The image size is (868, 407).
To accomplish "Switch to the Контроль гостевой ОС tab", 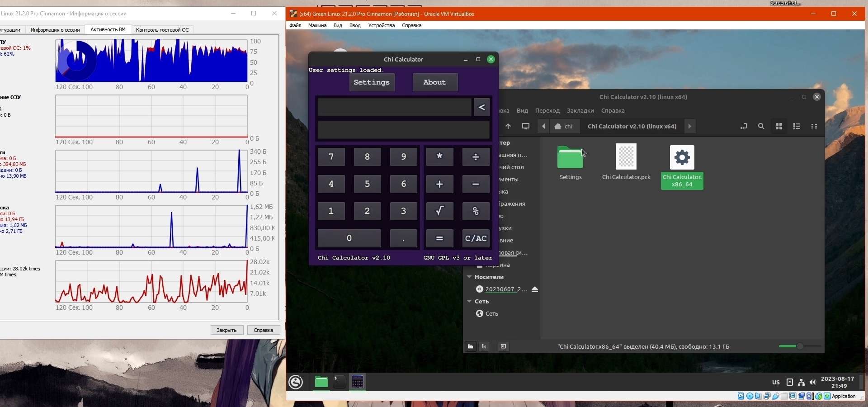I will coord(162,30).
